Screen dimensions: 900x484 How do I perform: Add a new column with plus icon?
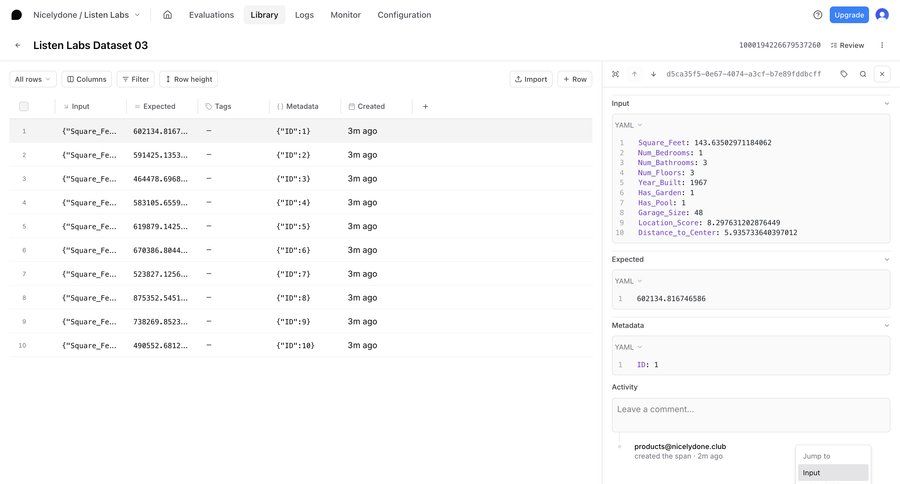[x=425, y=106]
